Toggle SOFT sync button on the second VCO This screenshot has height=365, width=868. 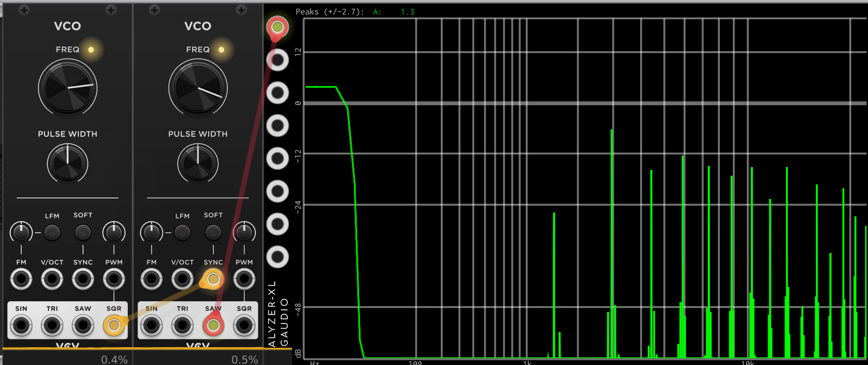point(213,233)
